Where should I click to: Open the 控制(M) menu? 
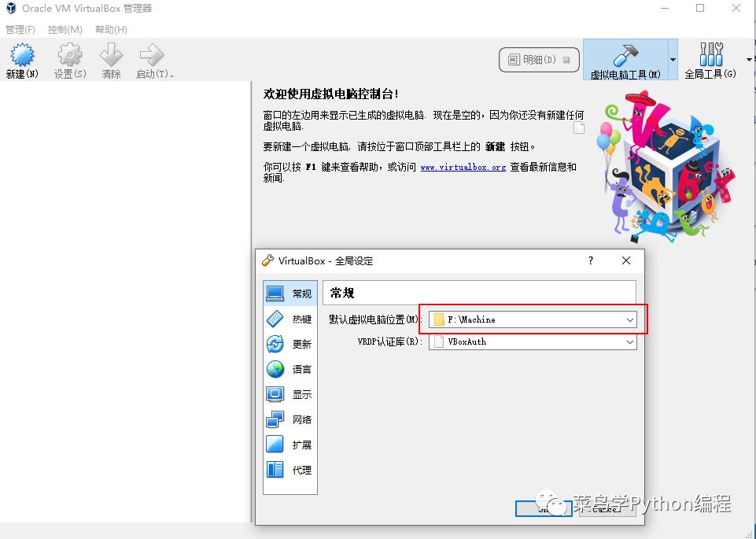tap(65, 29)
